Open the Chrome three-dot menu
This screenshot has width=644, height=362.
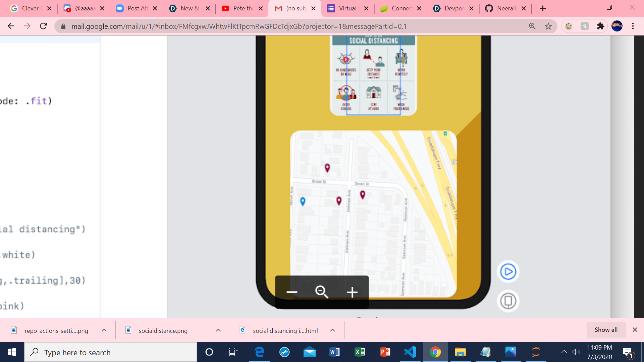pos(633,26)
